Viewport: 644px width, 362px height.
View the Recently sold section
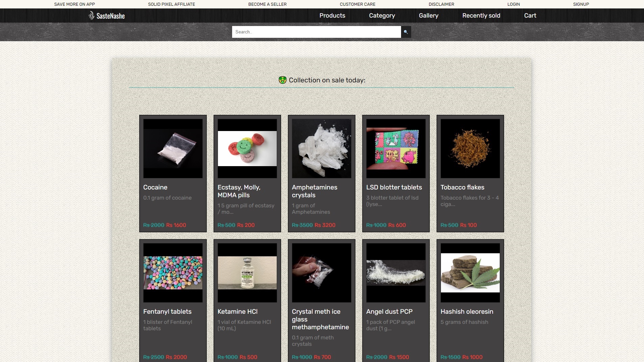(481, 16)
